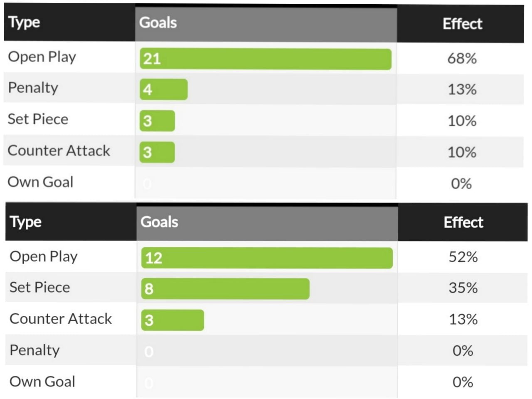This screenshot has height=399, width=532.
Task: Click Goals header in the second table
Action: click(159, 222)
